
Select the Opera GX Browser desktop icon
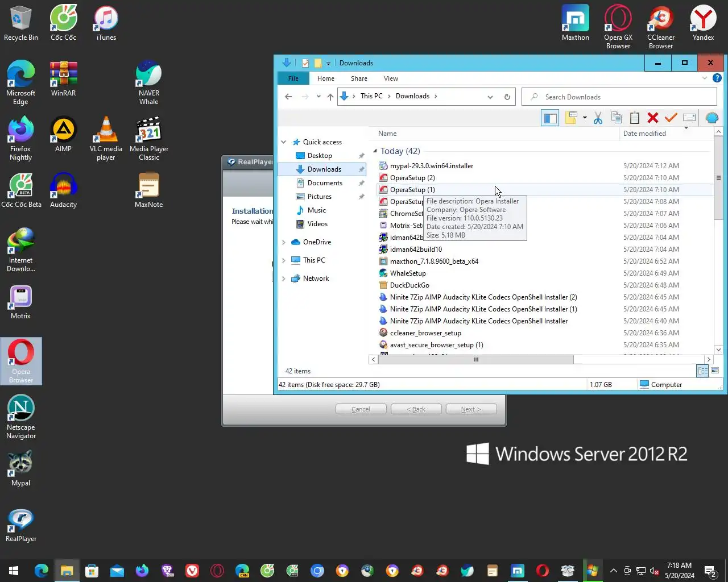pyautogui.click(x=618, y=27)
